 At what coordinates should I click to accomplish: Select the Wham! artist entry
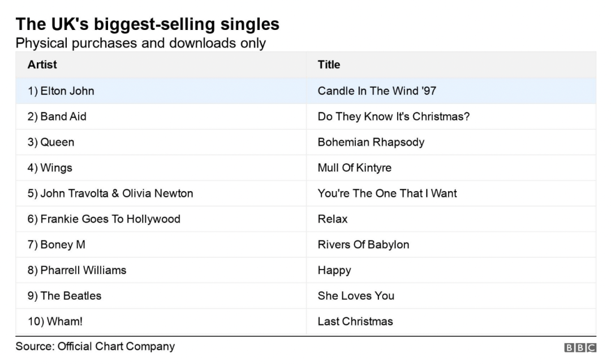coord(55,322)
